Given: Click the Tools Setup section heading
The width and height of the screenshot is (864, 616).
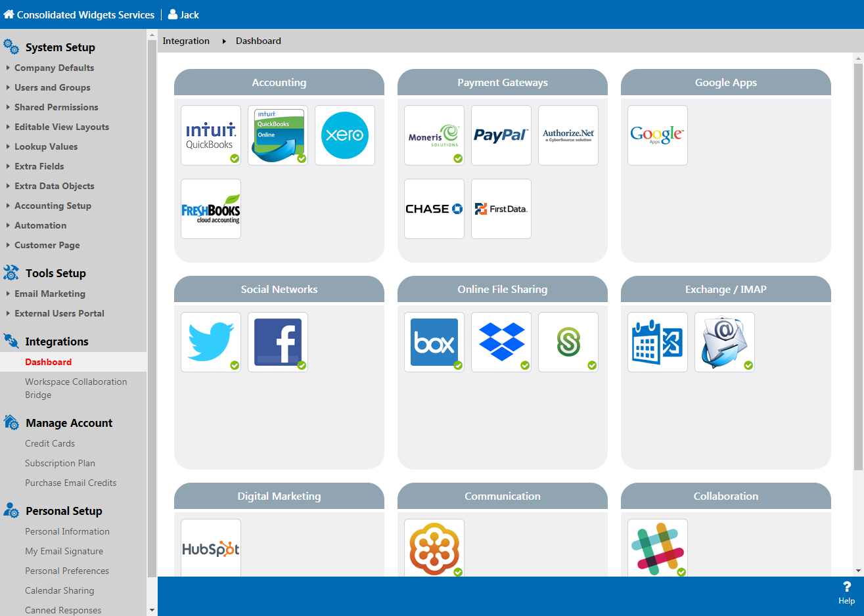Looking at the screenshot, I should click(x=56, y=273).
